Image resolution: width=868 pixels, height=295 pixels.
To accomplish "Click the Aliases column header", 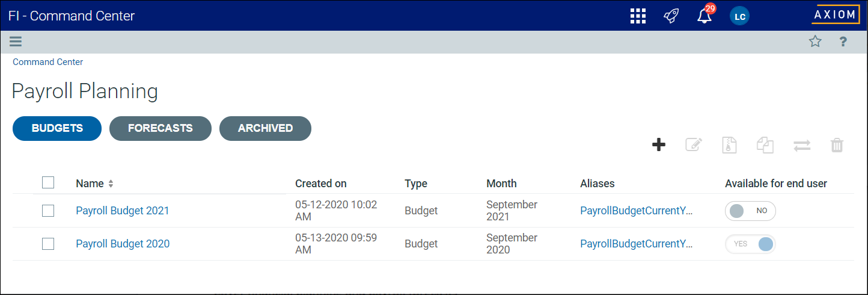I will point(598,184).
